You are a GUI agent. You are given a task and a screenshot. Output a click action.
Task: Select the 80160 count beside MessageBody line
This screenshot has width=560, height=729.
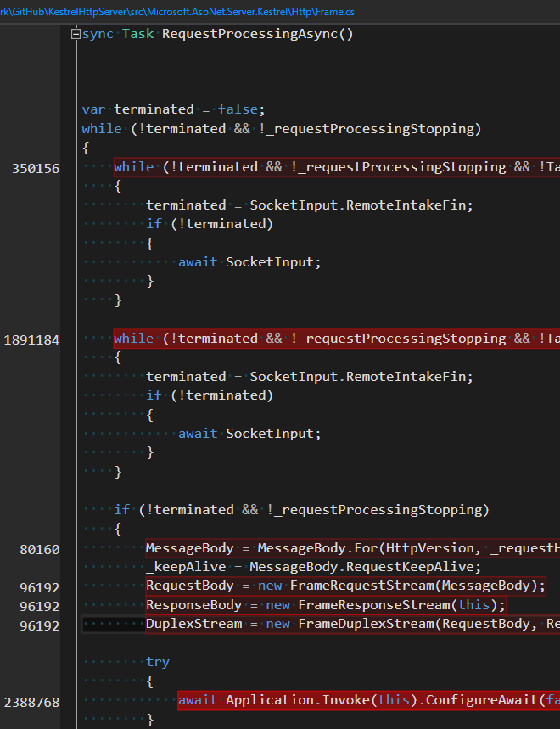coord(40,550)
